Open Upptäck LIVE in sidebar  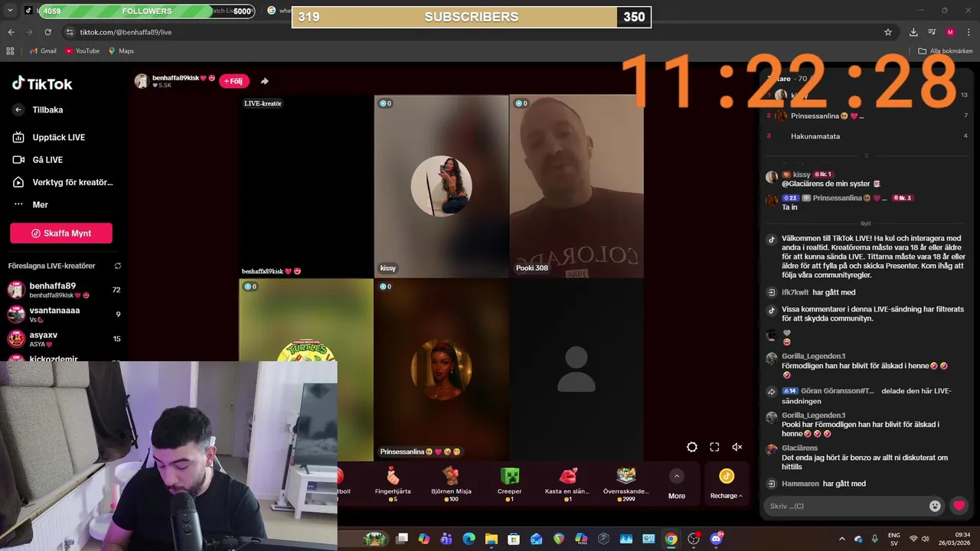point(49,138)
